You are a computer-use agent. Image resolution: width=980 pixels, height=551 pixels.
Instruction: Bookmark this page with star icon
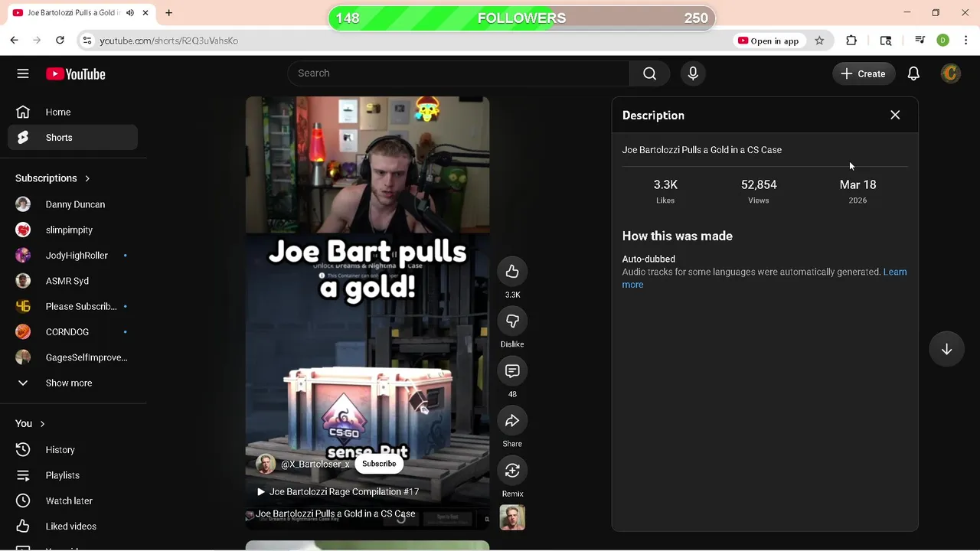pos(819,41)
